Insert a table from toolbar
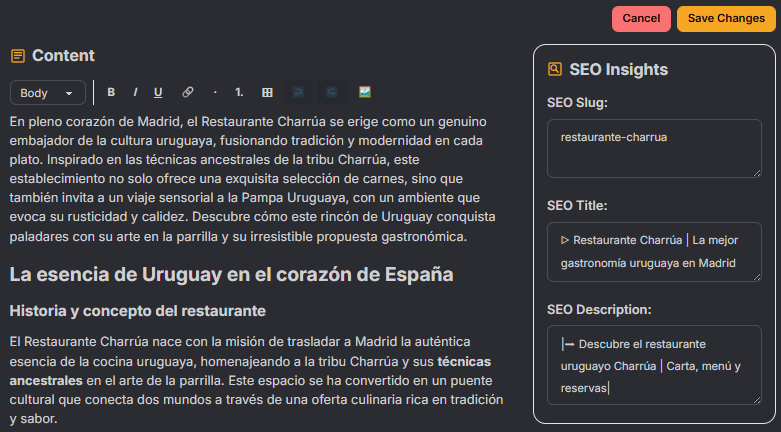The image size is (781, 432). (267, 92)
